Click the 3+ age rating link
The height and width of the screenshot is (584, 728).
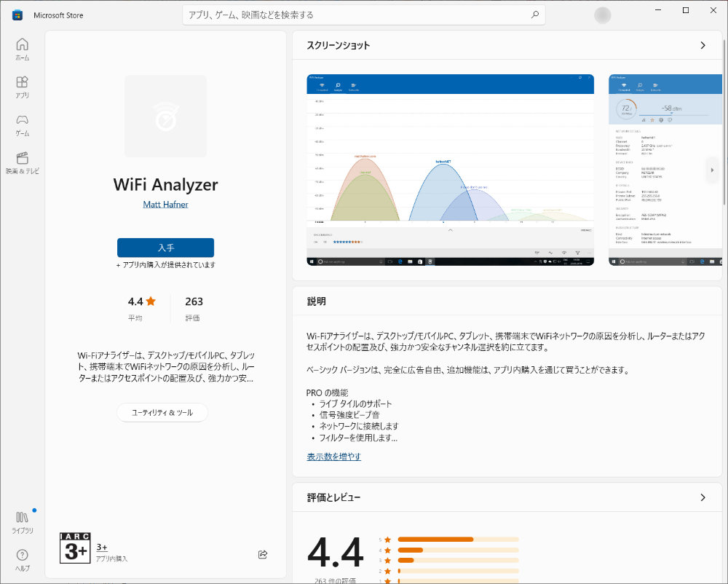102,548
